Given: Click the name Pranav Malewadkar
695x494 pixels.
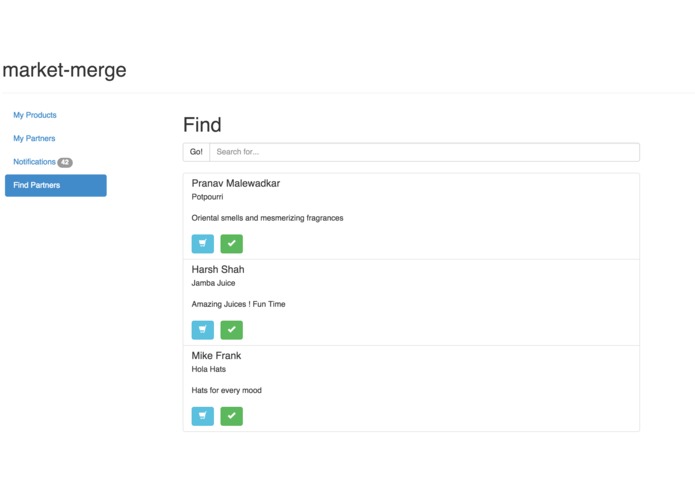Looking at the screenshot, I should 236,183.
